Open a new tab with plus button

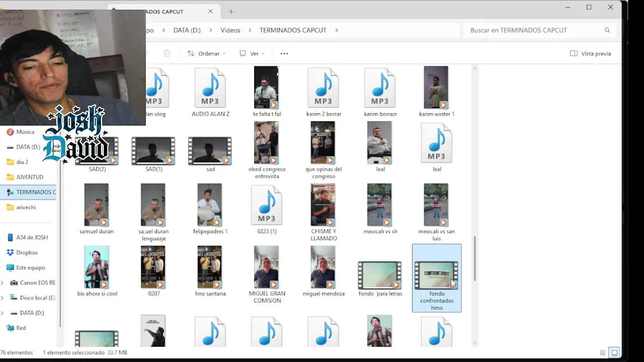pos(231,11)
